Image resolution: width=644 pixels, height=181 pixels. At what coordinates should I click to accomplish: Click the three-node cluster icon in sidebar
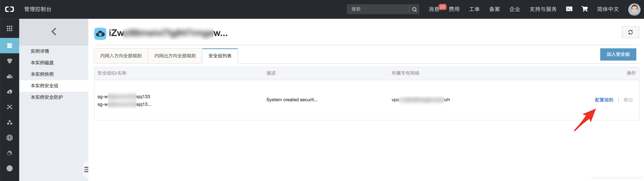tap(9, 122)
